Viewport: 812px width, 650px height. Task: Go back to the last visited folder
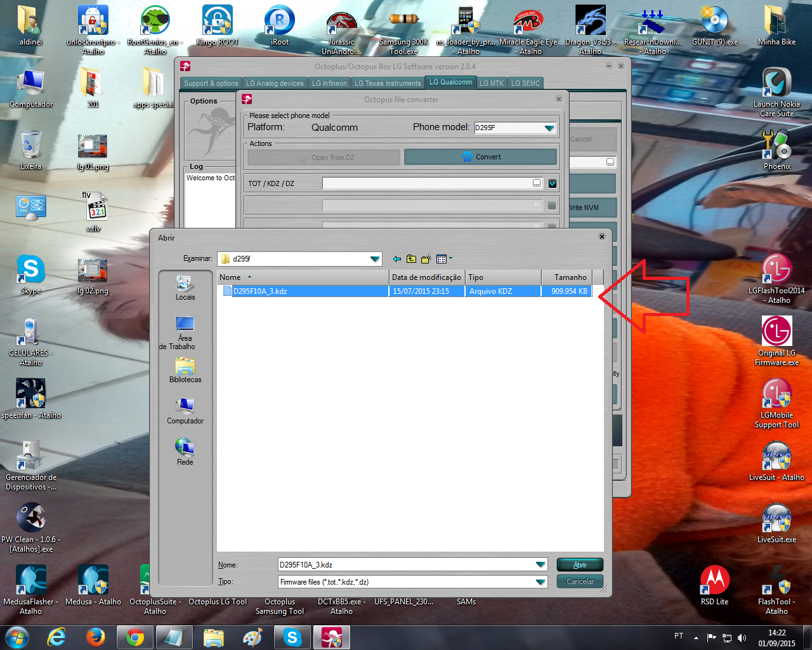click(x=397, y=259)
